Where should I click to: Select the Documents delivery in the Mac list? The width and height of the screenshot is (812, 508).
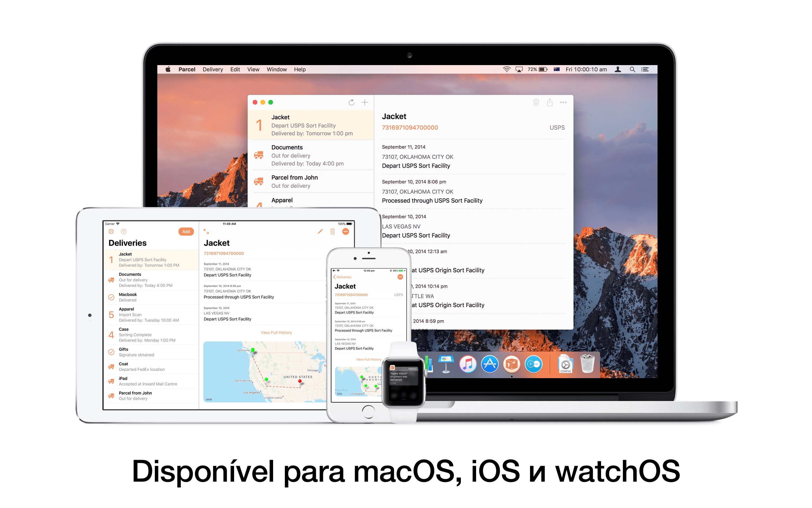(311, 155)
